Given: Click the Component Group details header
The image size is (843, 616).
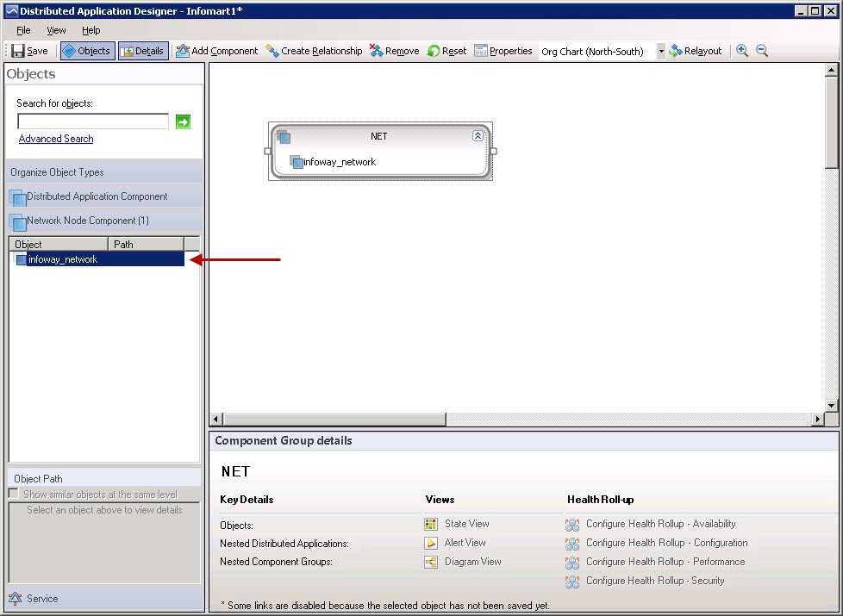Looking at the screenshot, I should 523,441.
